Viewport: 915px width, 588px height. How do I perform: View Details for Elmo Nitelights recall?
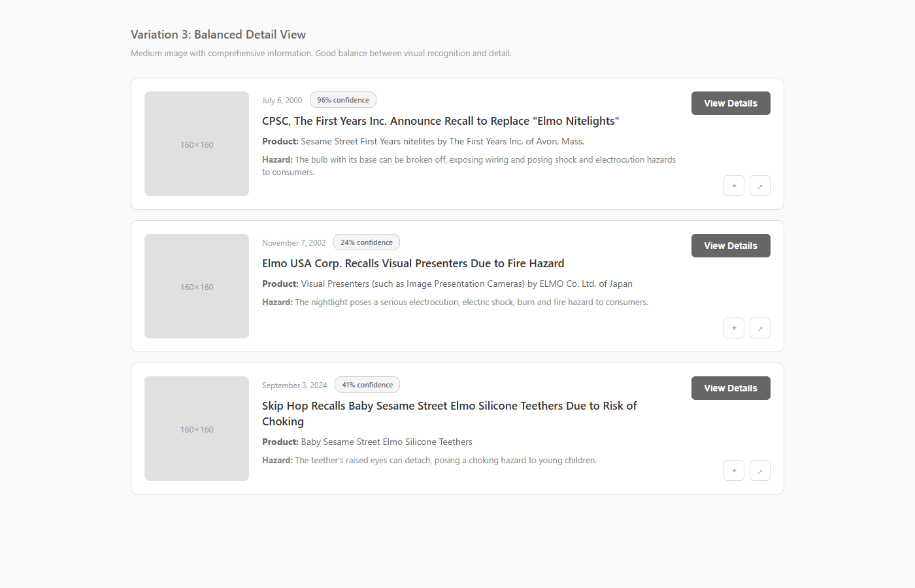click(731, 103)
